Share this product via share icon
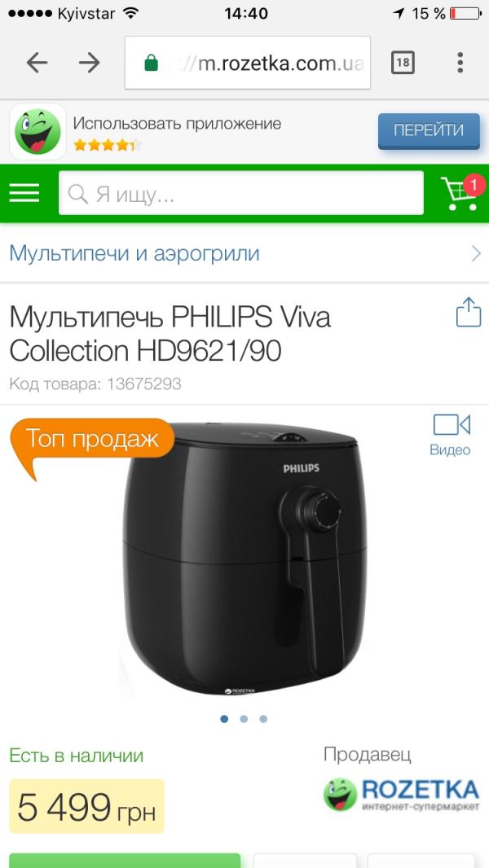 [x=469, y=312]
